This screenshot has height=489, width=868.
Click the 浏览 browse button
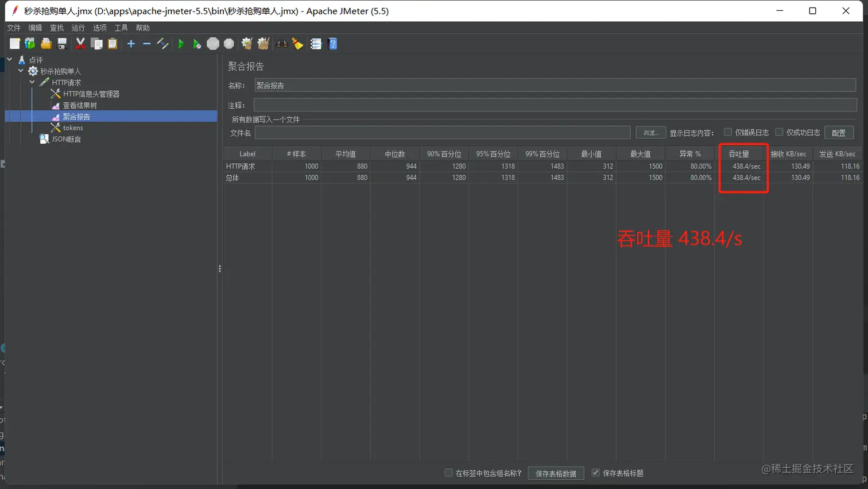pyautogui.click(x=650, y=133)
